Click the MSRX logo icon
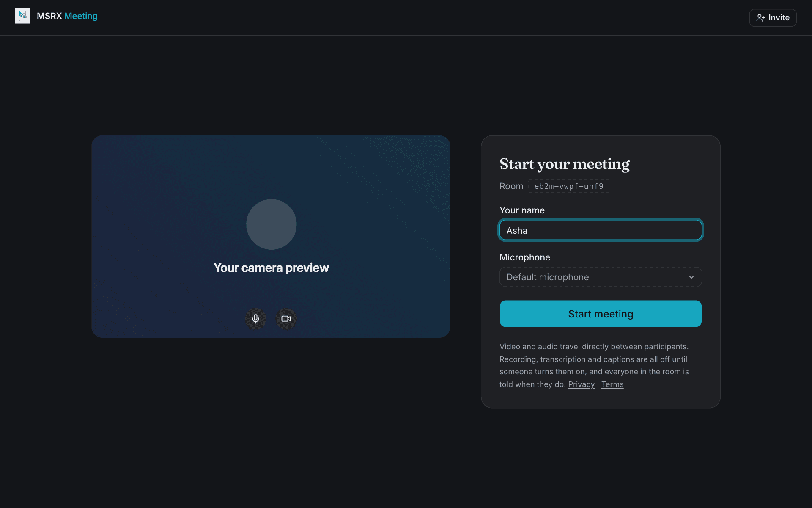 tap(23, 16)
